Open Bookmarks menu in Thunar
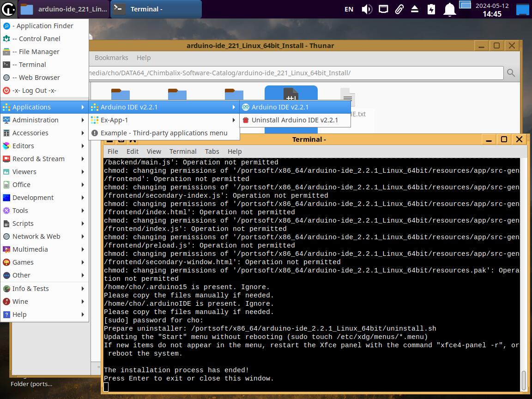Screen dimensions: 532x399 coord(111,58)
